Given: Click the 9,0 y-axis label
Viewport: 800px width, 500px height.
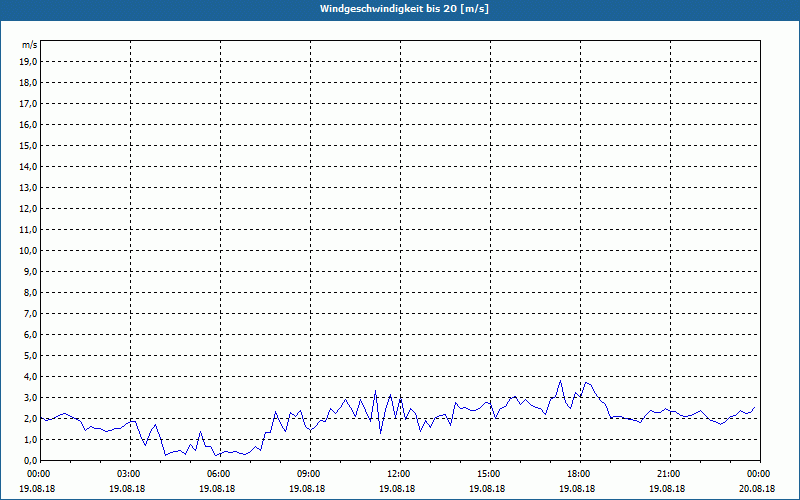Looking at the screenshot, I should [31, 271].
